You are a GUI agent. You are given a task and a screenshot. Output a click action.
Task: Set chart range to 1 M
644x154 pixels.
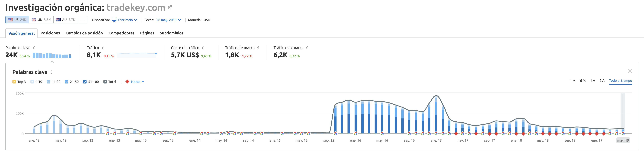coord(573,81)
